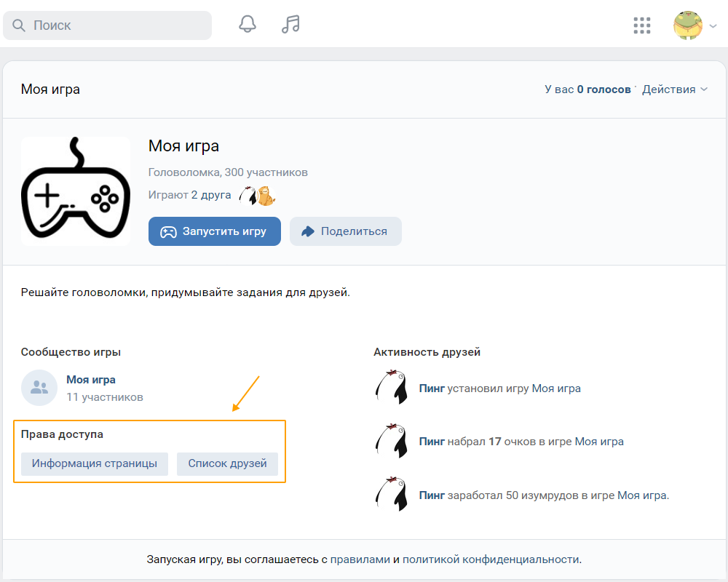Click the Сообщество игры heading
This screenshot has height=582, width=728.
point(71,352)
